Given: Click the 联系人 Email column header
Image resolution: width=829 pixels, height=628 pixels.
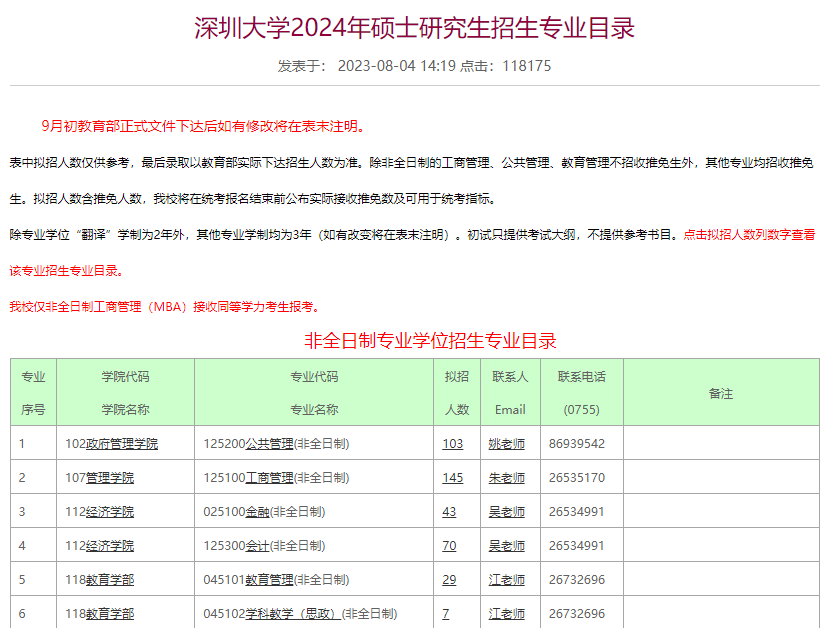Looking at the screenshot, I should (x=510, y=392).
